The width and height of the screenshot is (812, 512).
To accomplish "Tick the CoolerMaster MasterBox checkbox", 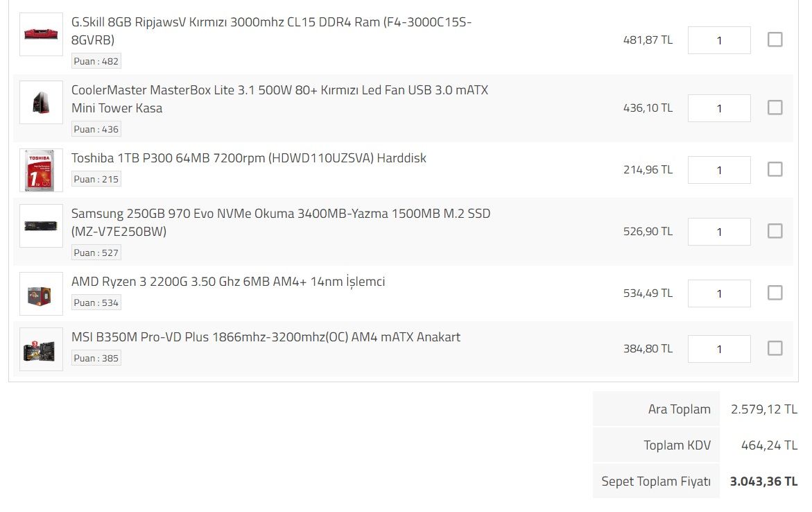I will 775,108.
